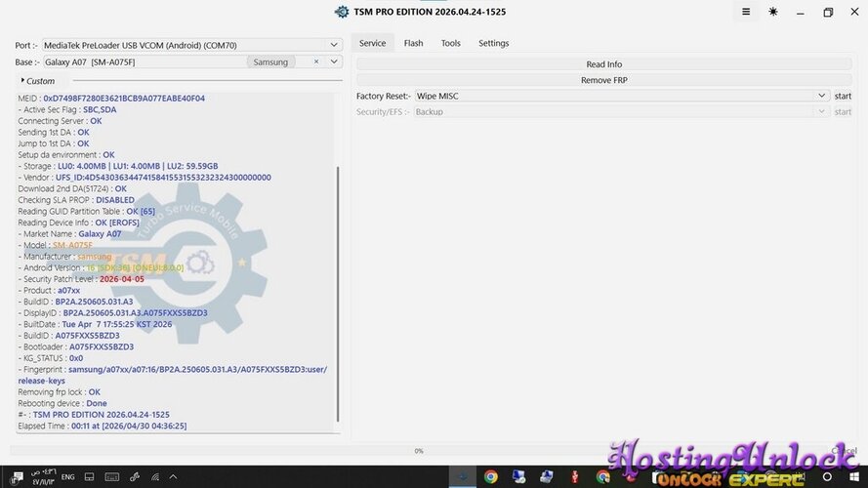Click the Read Info button
This screenshot has height=488, width=868.
point(604,64)
